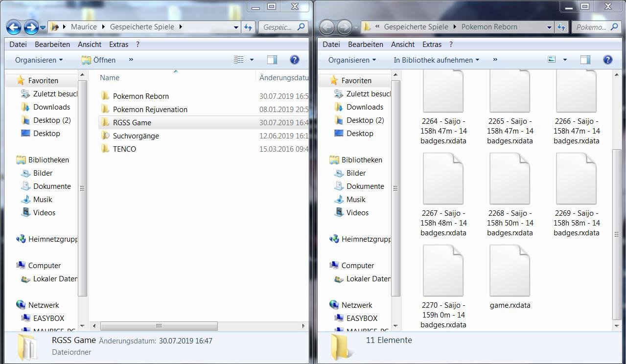Open the Organisieren dropdown in right window
Image resolution: width=626 pixels, height=364 pixels.
click(352, 60)
